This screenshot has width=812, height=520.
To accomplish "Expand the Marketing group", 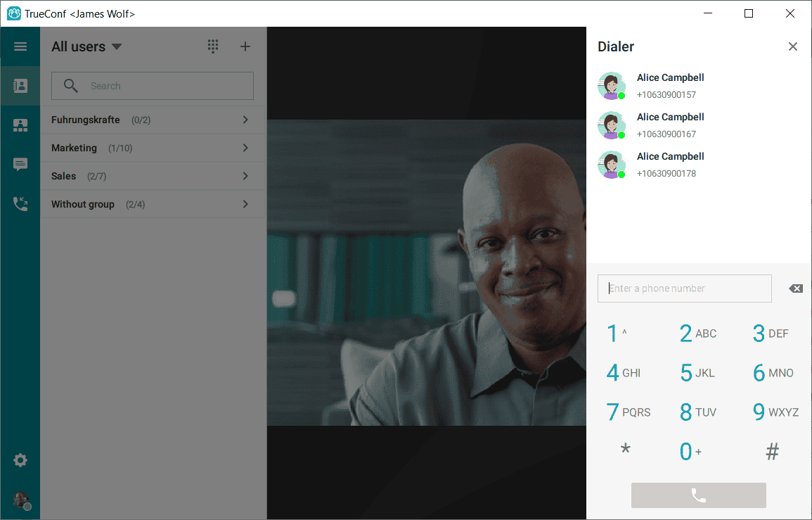I will coord(153,148).
